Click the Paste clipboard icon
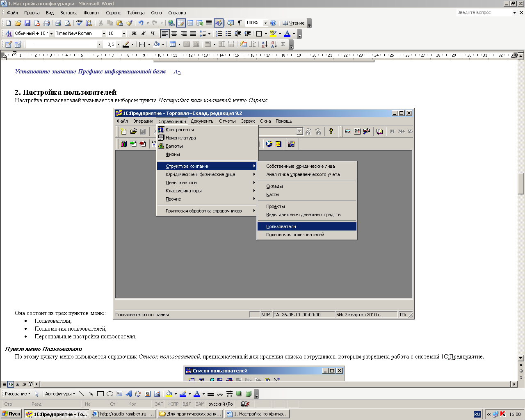The image size is (525, 420). pos(120,23)
